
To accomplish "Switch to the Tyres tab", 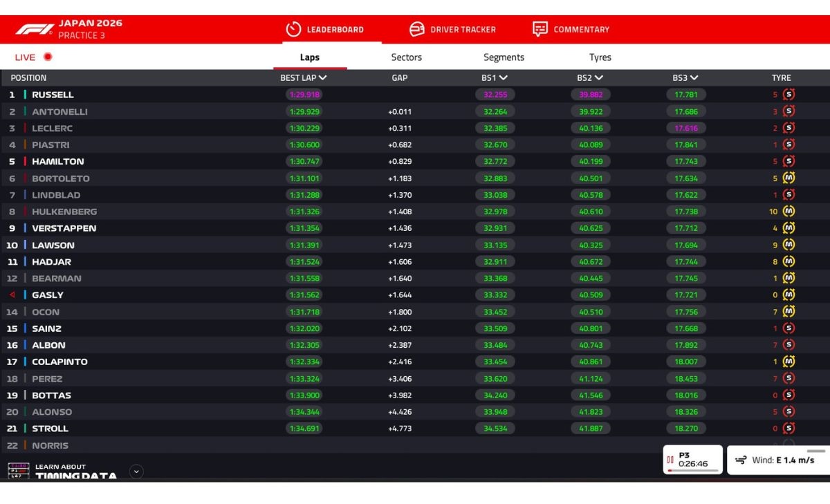I will point(600,57).
